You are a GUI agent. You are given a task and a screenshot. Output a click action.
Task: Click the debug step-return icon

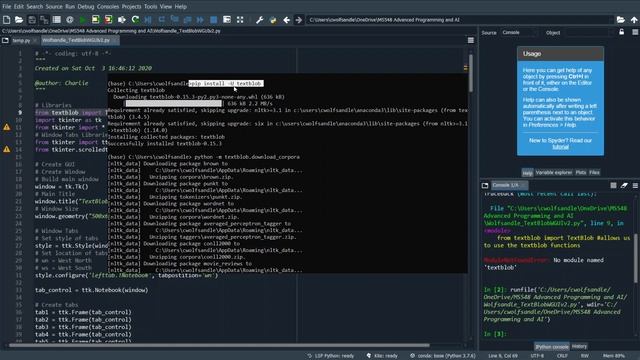click(x=187, y=20)
